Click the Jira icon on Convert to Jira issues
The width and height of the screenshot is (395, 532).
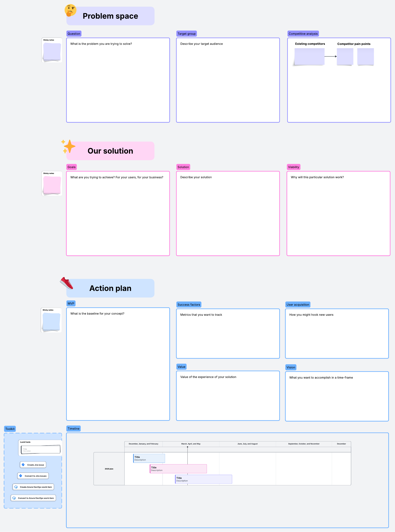click(x=21, y=476)
